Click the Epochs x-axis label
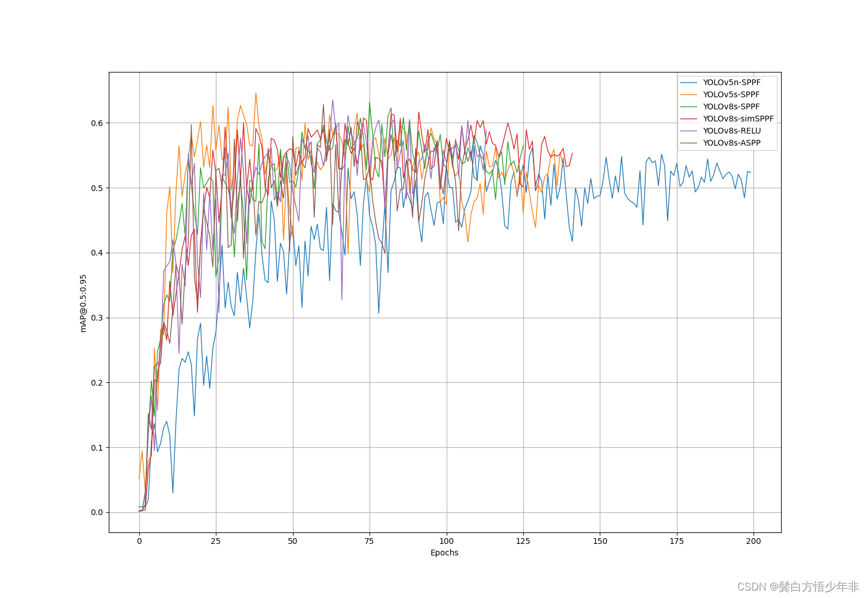This screenshot has height=598, width=868. (x=444, y=553)
